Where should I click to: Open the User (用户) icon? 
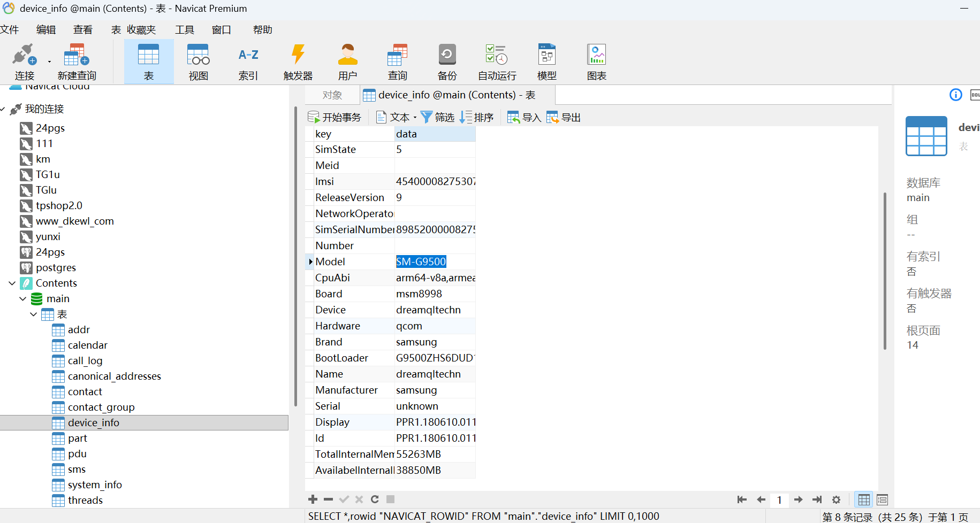tap(348, 62)
